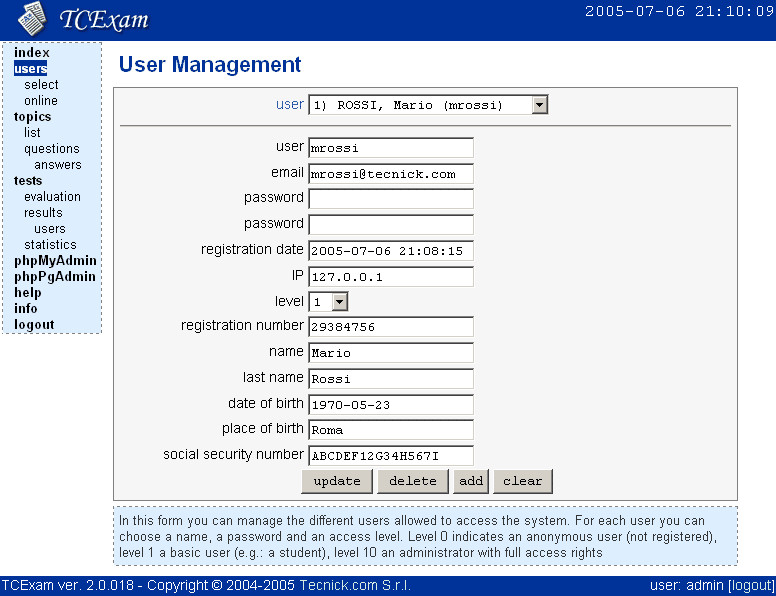Open the user selection dropdown
Screen dimensions: 776x596
click(x=428, y=105)
